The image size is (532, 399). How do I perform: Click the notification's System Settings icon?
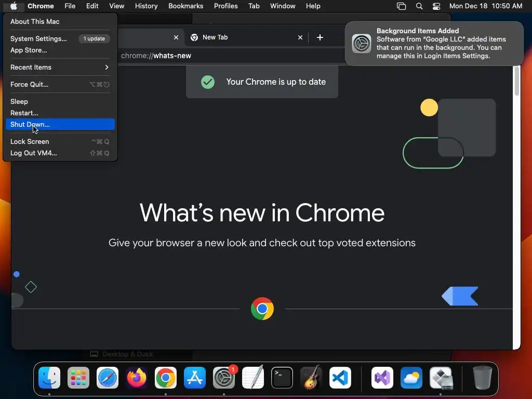(362, 44)
